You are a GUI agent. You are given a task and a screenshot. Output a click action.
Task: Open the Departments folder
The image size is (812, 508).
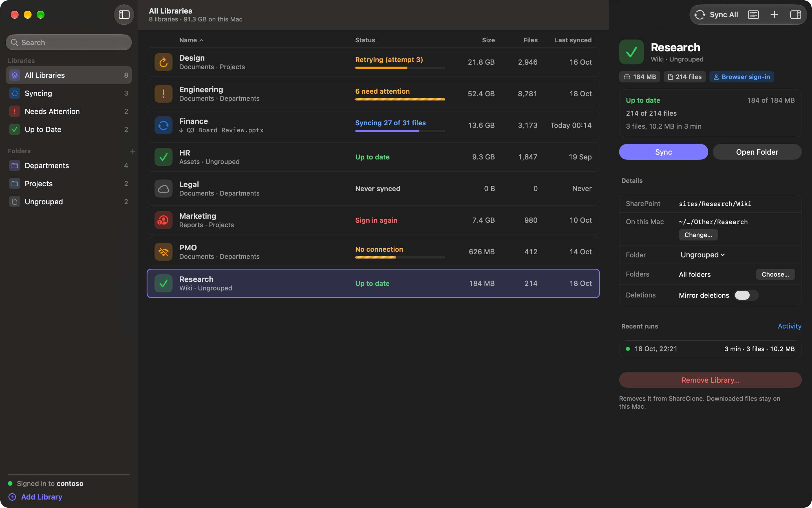click(69, 165)
